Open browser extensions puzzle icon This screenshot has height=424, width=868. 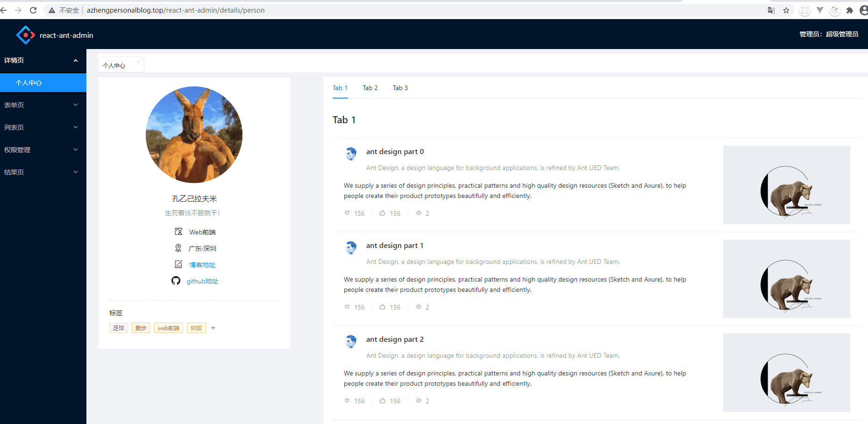click(850, 10)
